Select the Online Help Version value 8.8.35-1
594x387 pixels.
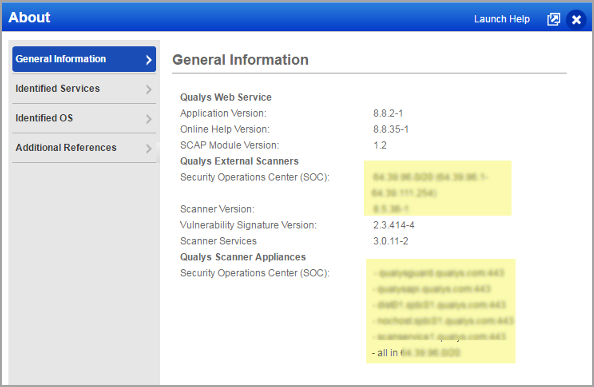pyautogui.click(x=391, y=129)
